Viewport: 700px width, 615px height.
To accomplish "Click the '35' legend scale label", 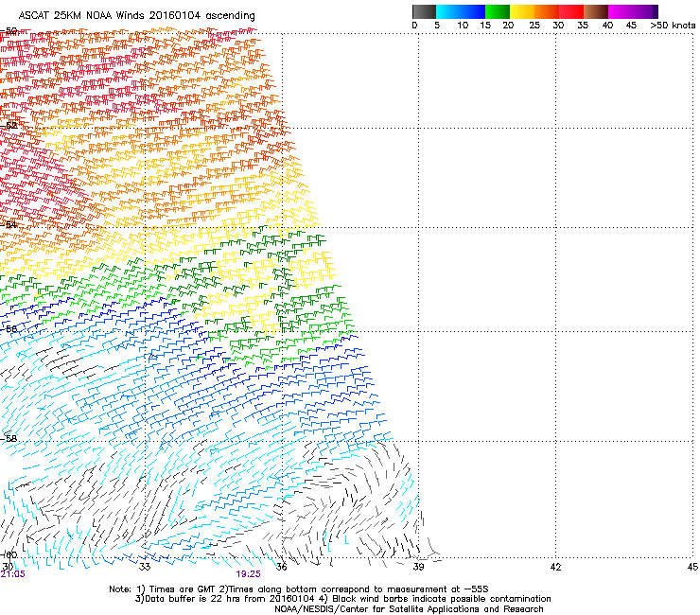I will [583, 26].
